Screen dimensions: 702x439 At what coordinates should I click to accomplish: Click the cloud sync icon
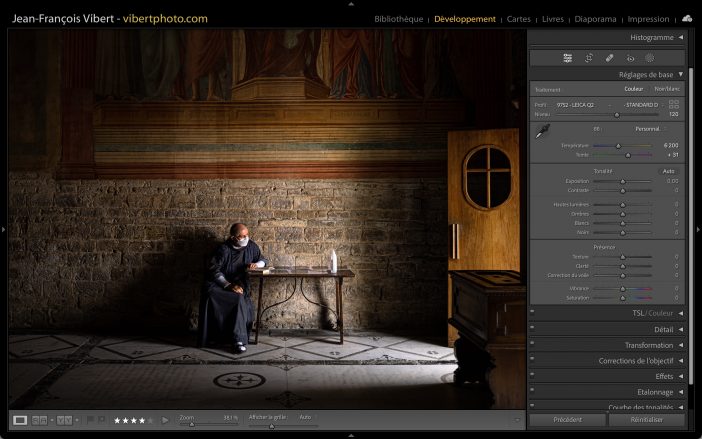point(687,18)
